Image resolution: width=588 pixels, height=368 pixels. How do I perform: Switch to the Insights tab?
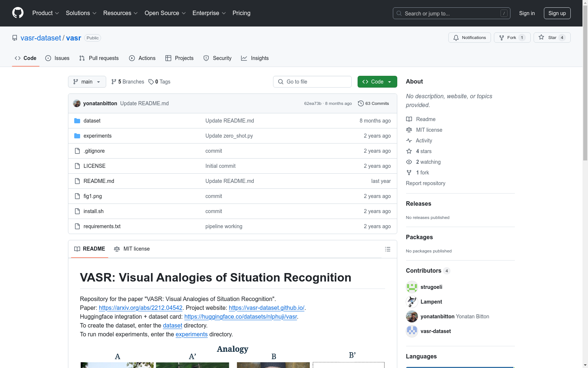(255, 58)
